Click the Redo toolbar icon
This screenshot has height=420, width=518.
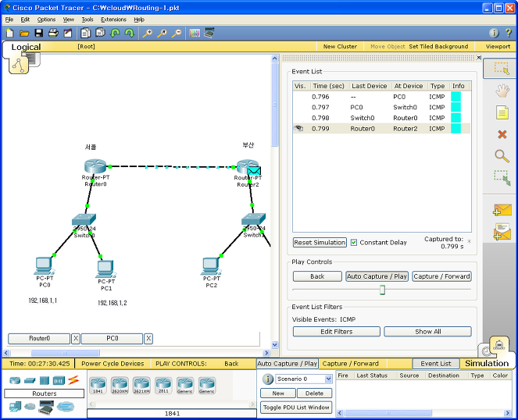click(x=129, y=33)
